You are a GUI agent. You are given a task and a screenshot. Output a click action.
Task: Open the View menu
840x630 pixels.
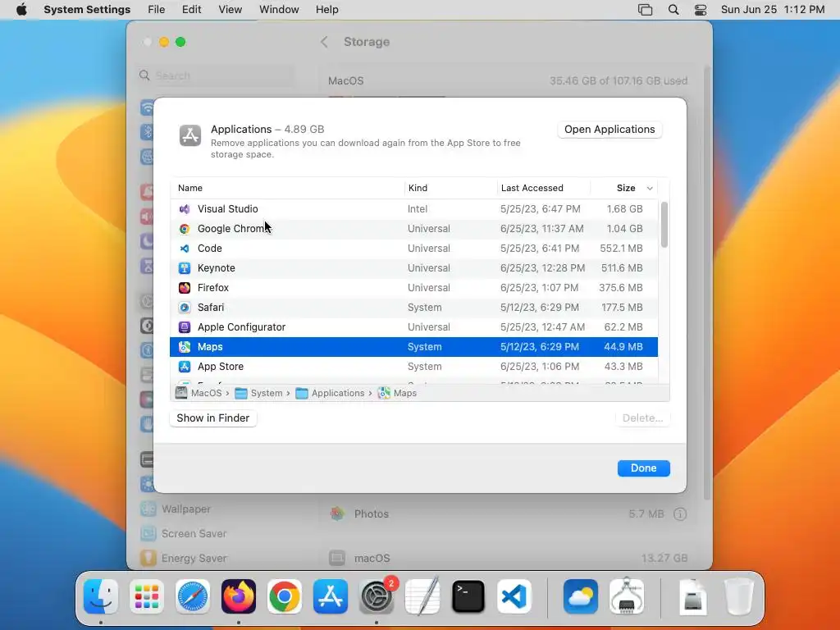231,10
